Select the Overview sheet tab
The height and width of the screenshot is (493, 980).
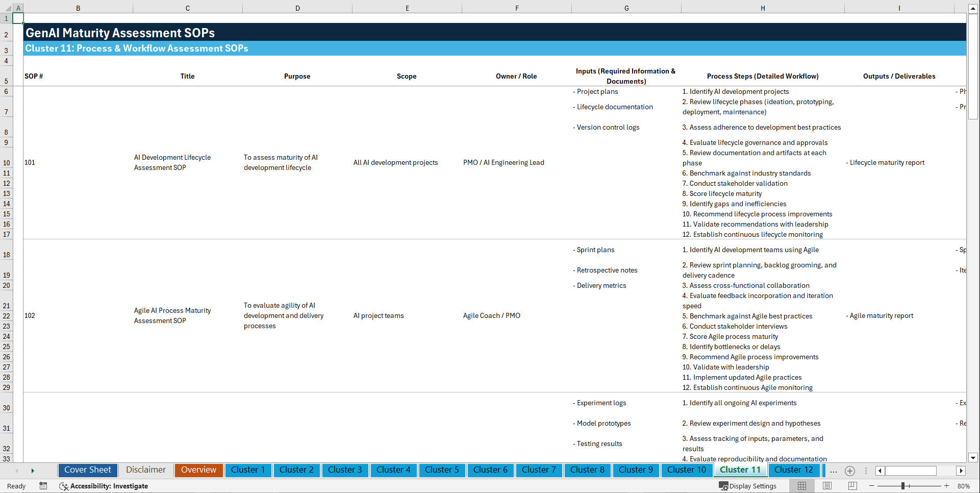pos(198,470)
